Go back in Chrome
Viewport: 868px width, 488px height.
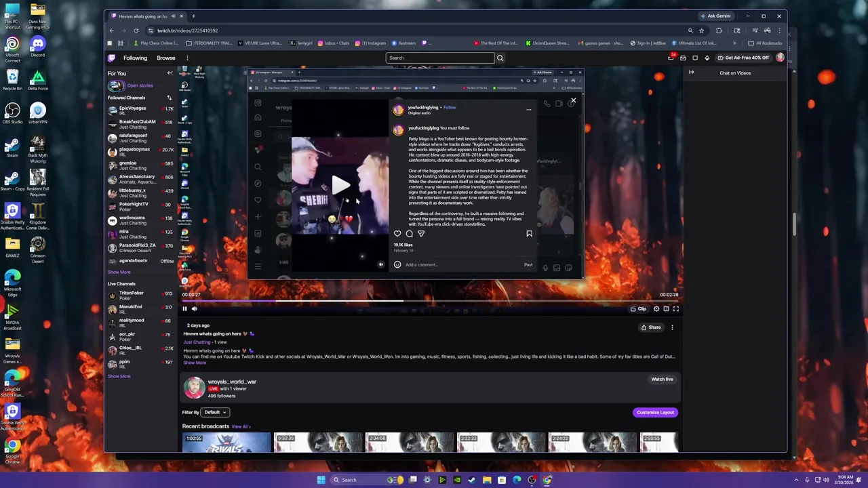(112, 30)
